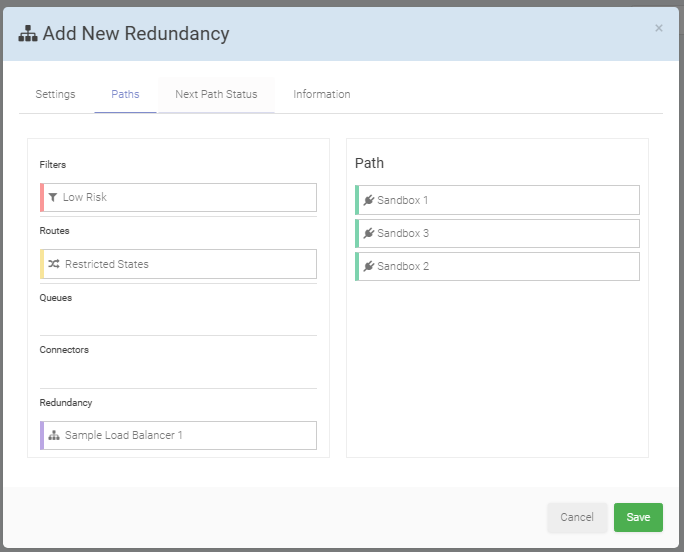
Task: Save the new redundancy
Action: click(638, 517)
